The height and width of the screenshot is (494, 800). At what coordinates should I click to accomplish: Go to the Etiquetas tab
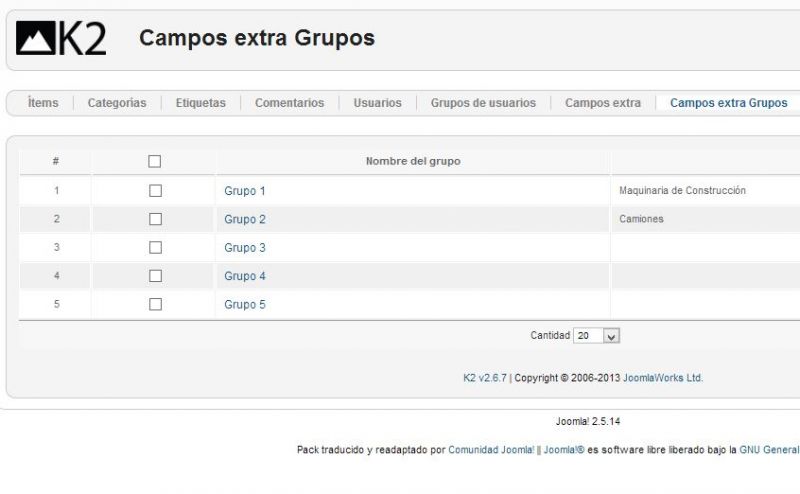click(201, 103)
